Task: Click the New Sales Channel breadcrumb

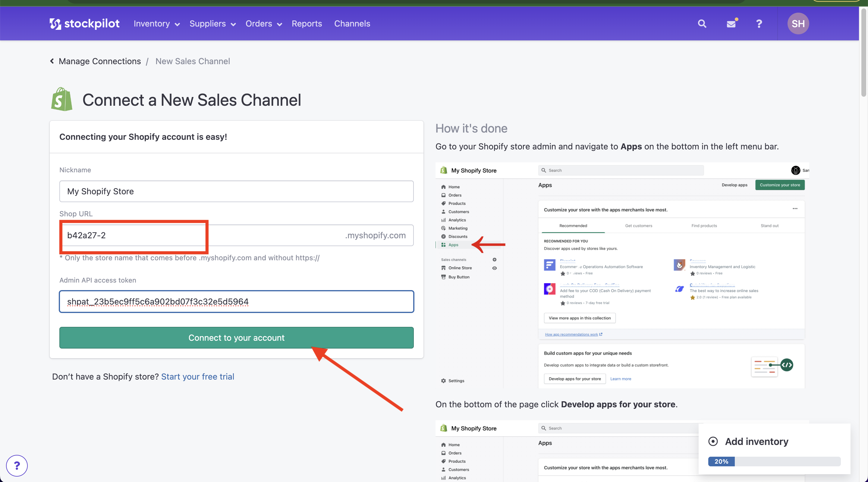Action: (192, 61)
